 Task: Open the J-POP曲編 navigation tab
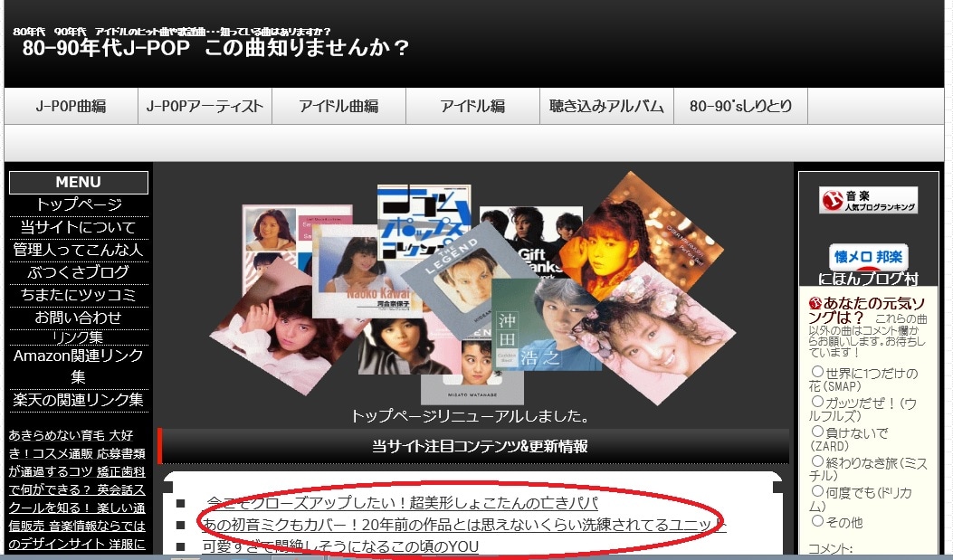coord(71,106)
